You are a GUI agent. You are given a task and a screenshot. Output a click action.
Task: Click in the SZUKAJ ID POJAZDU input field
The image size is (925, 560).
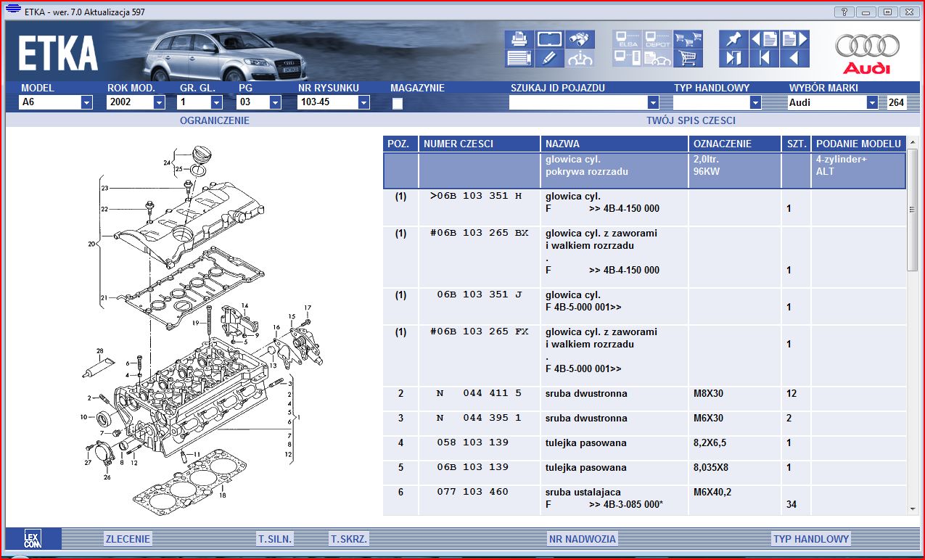point(578,103)
